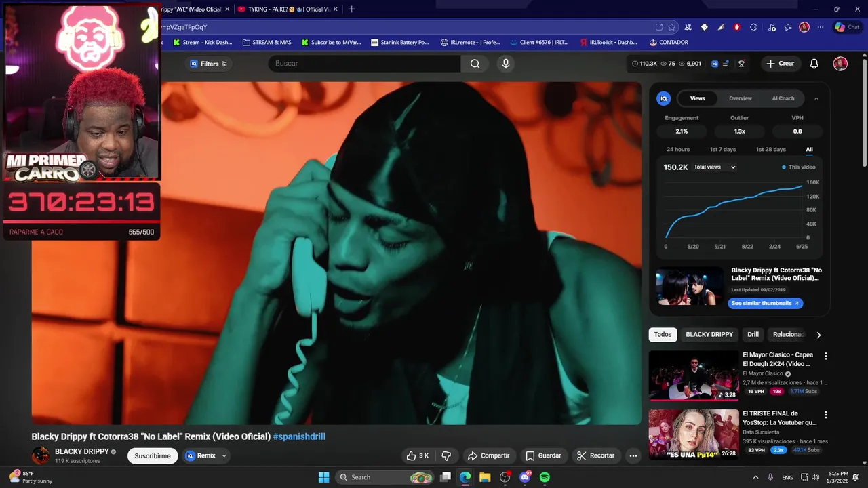Open browser favorites list icon

[788, 27]
